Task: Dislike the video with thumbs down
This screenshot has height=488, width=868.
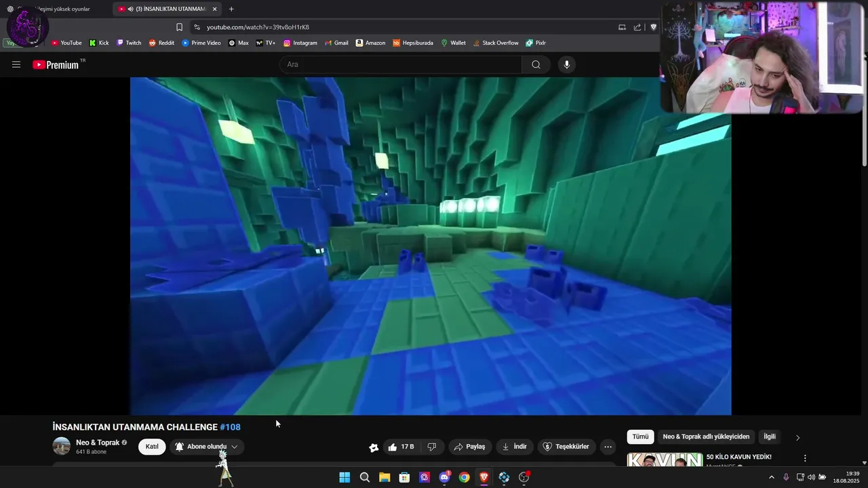Action: tap(432, 447)
